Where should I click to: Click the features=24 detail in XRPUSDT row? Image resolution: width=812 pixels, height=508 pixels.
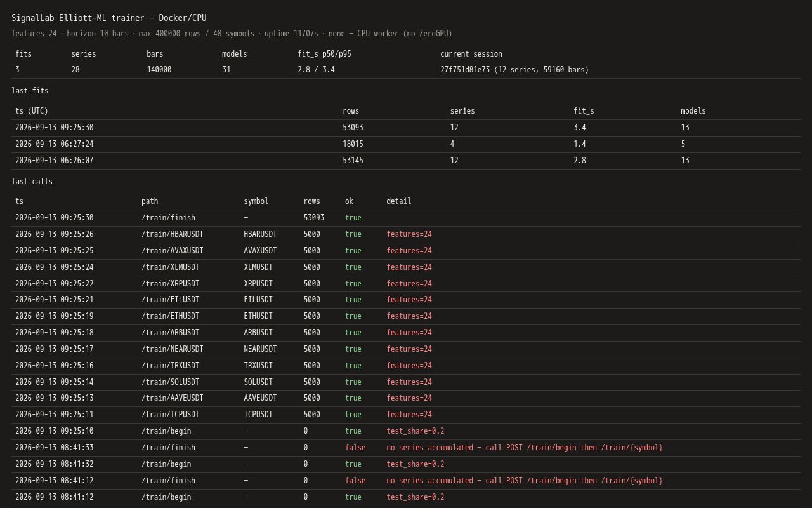pyautogui.click(x=409, y=284)
